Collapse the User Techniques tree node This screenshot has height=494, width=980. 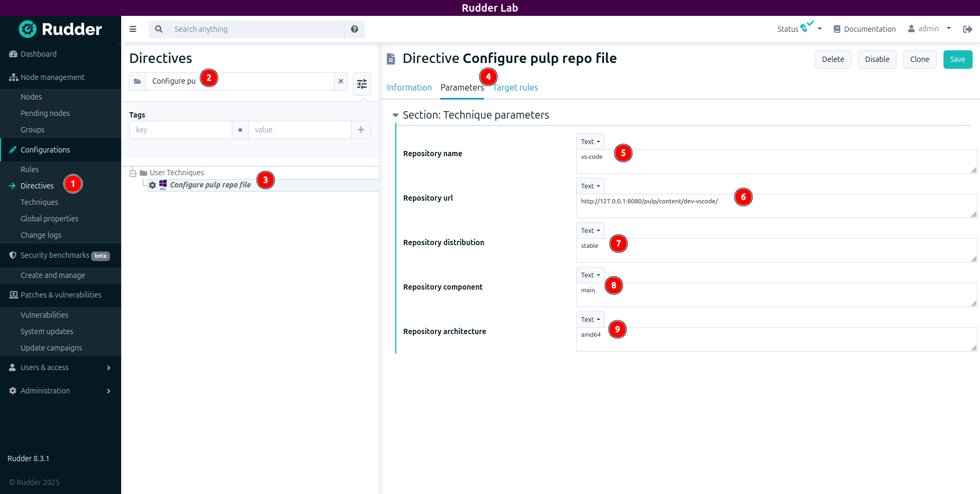tap(133, 173)
